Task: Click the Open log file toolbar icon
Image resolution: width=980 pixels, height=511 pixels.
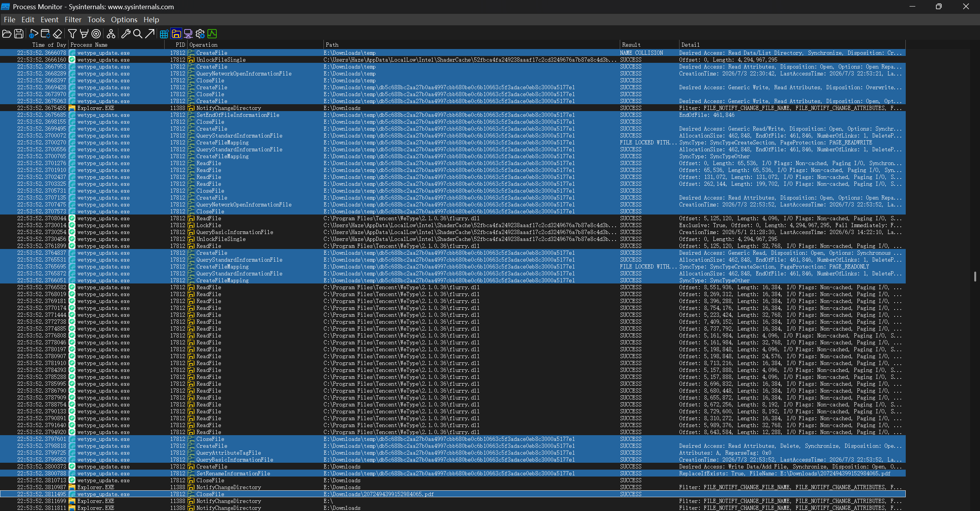Action: pyautogui.click(x=7, y=34)
